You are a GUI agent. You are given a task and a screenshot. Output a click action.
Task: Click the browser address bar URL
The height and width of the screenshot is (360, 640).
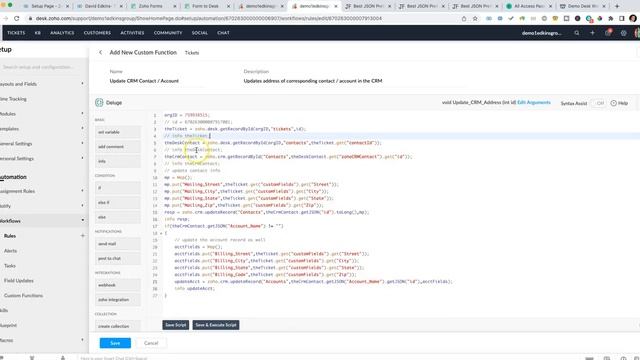pyautogui.click(x=208, y=18)
